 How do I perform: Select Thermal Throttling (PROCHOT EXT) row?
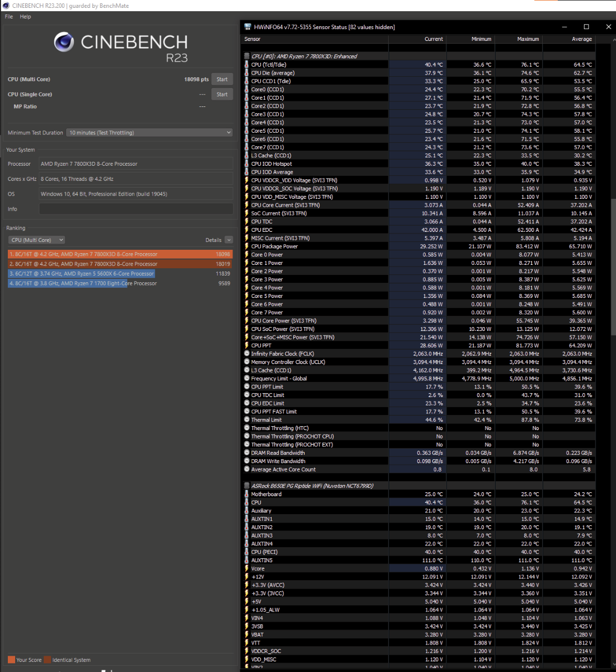tap(419, 445)
